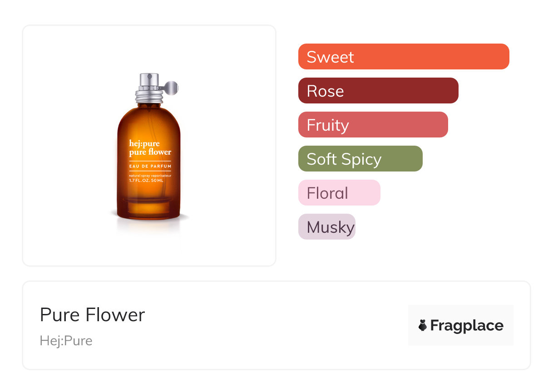Click the round spray nozzle on the bottle
The height and width of the screenshot is (392, 553).
[x=173, y=87]
